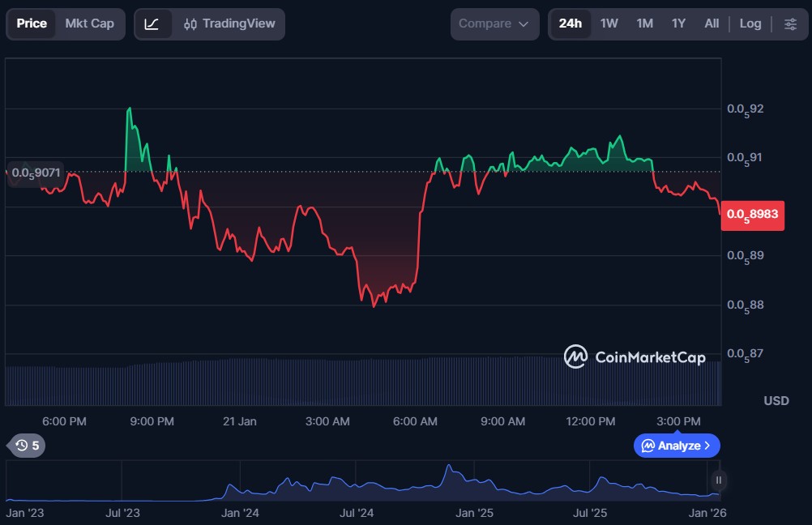Show the 1Y time range
This screenshot has width=812, height=525.
coord(678,24)
